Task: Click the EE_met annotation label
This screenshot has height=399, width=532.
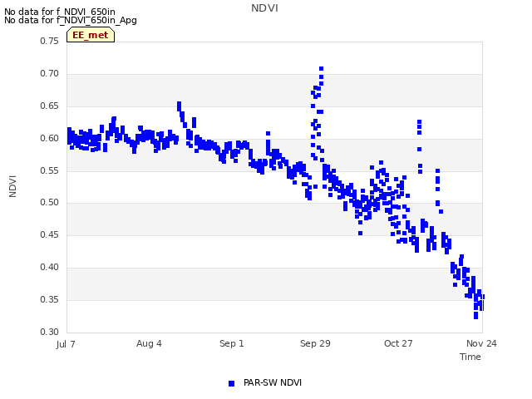Action: pos(91,35)
